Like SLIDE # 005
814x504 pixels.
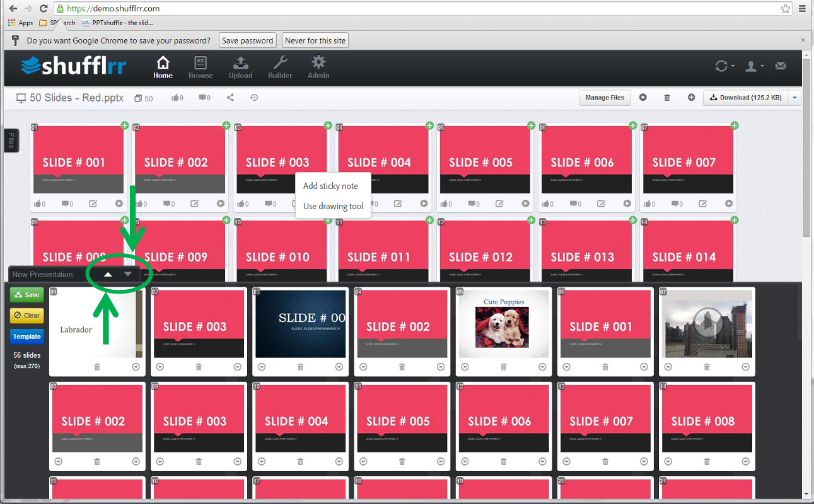(x=446, y=203)
